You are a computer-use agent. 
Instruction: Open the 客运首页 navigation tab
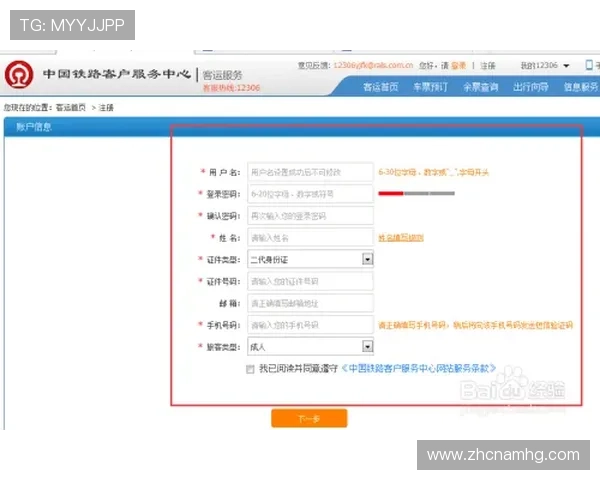(x=380, y=87)
